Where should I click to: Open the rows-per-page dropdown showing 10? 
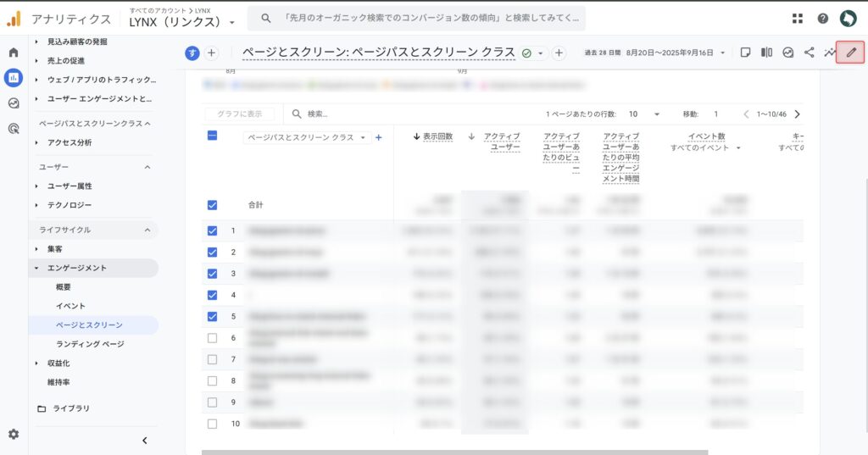tap(644, 114)
